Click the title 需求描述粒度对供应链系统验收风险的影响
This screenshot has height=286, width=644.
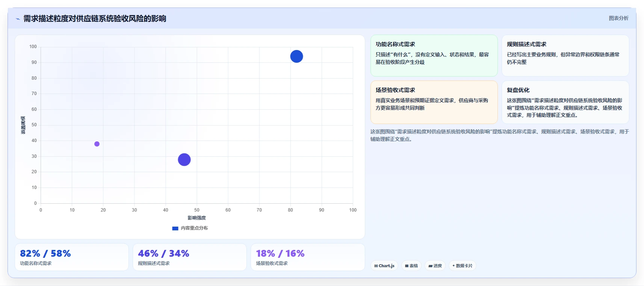coord(95,18)
